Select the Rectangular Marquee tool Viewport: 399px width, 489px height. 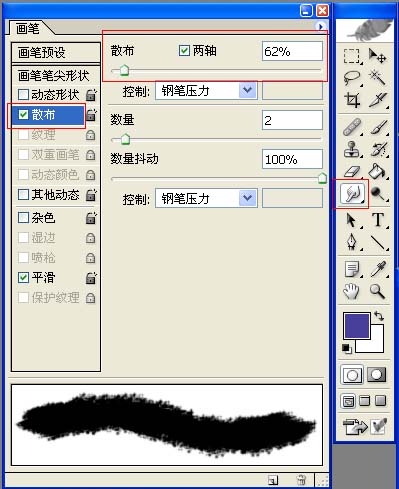pyautogui.click(x=351, y=57)
